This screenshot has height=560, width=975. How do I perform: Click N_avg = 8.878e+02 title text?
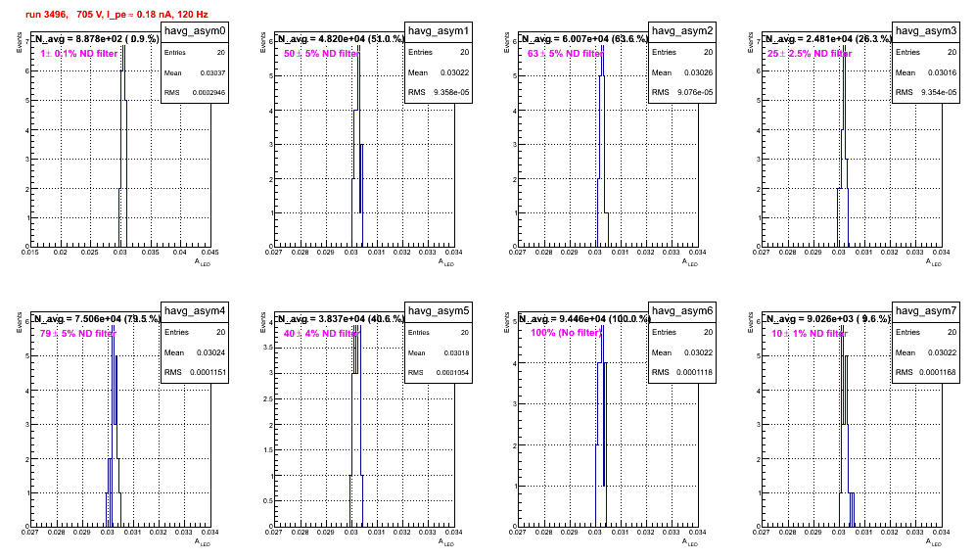coord(96,38)
